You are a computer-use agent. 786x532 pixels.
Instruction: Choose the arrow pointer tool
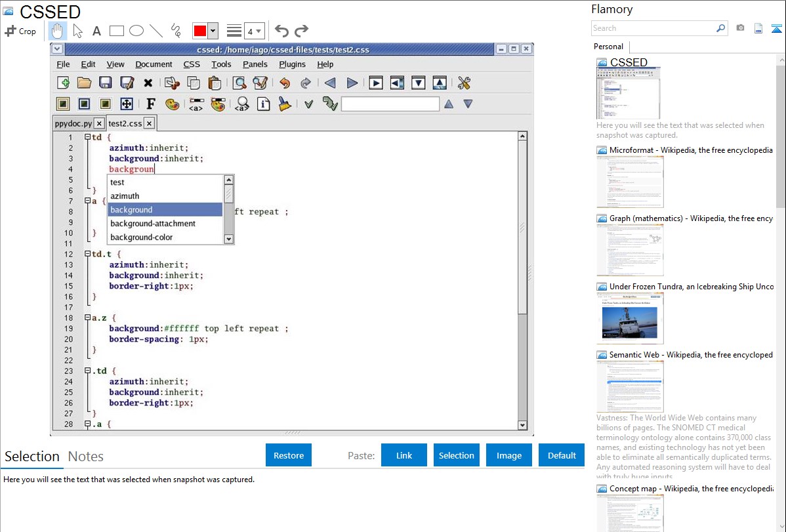tap(77, 31)
